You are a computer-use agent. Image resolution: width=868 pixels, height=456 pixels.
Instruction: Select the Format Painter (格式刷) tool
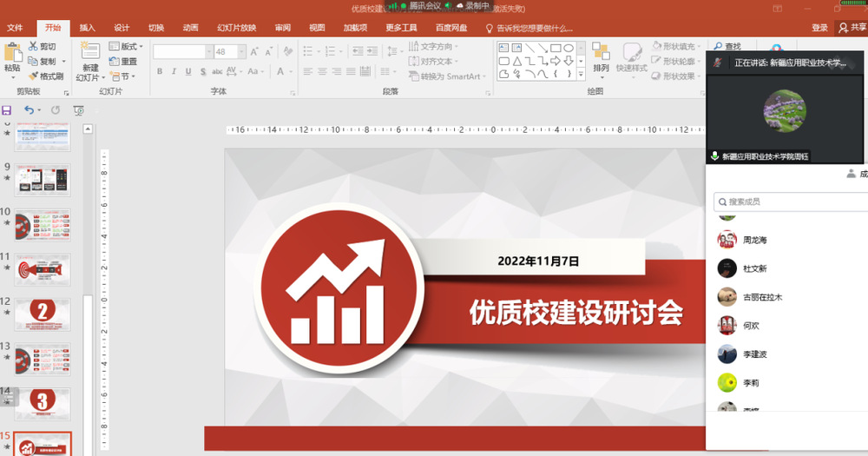33,76
